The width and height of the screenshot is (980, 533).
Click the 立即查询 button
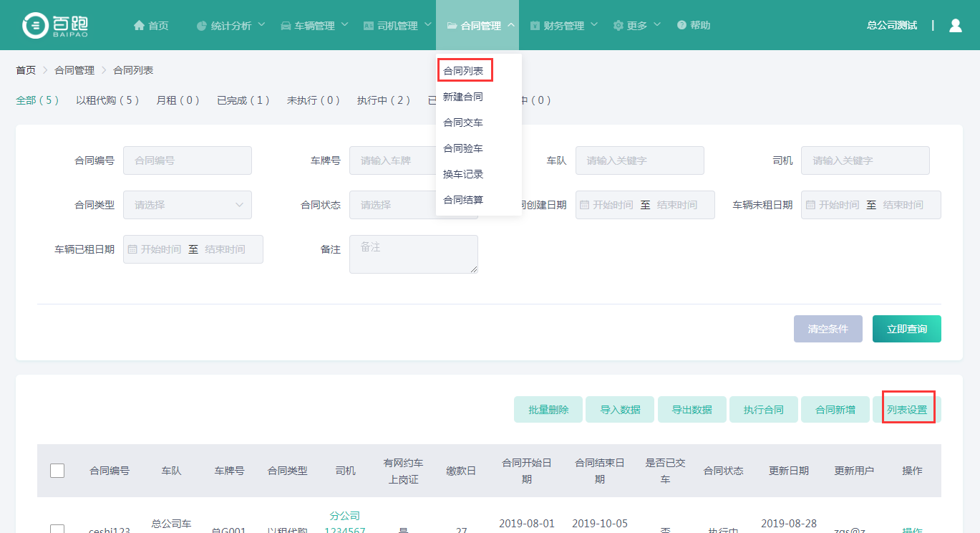906,329
